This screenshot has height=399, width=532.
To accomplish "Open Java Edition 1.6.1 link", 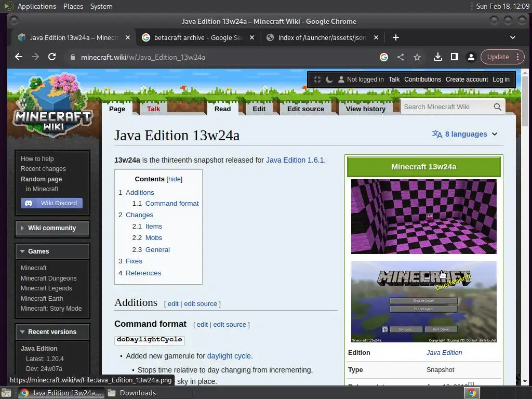I will point(295,160).
